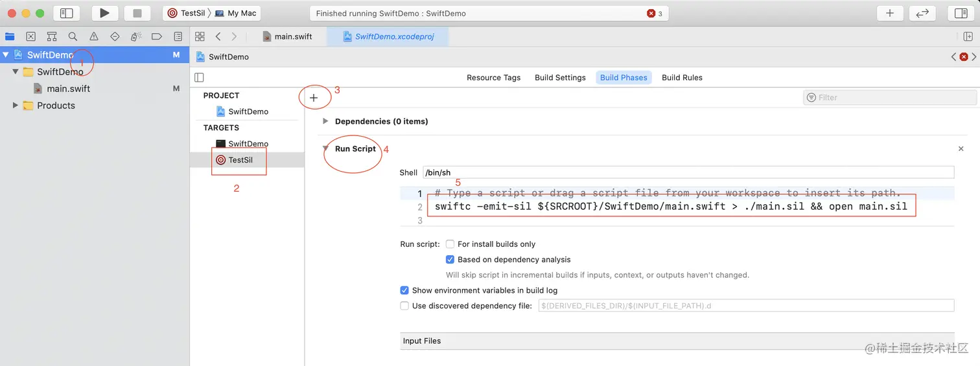Click the discovered dependency file path field
The width and height of the screenshot is (980, 366).
pos(746,305)
